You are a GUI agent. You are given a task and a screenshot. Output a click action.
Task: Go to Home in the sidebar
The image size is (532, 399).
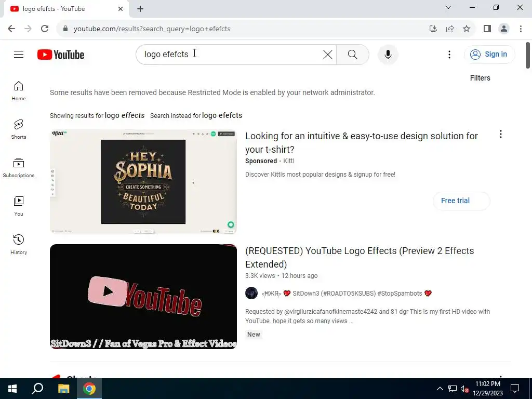point(19,91)
